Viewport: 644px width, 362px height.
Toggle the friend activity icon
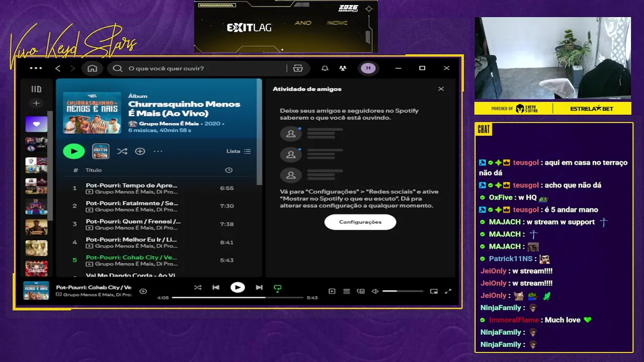pyautogui.click(x=343, y=68)
